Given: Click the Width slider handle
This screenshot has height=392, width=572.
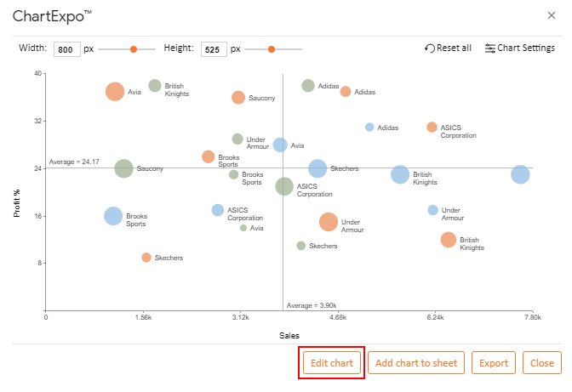Looking at the screenshot, I should 134,49.
